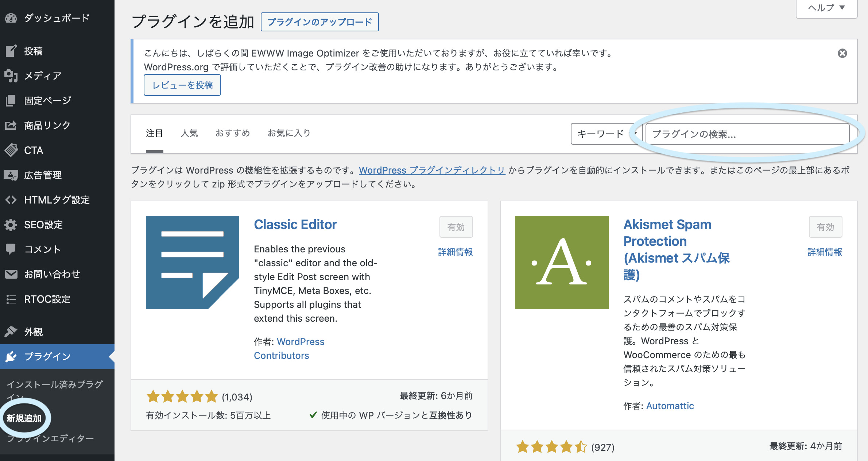Open the 投稿 menu item

[x=57, y=51]
